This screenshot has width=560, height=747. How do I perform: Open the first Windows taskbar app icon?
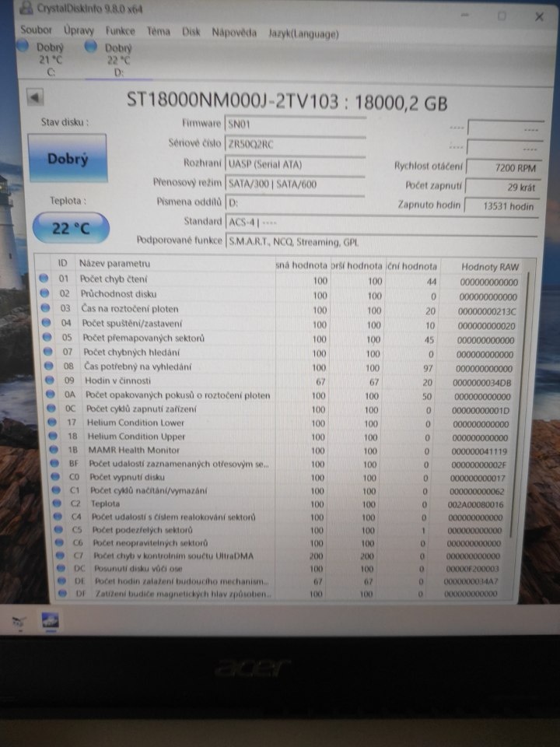(19, 621)
